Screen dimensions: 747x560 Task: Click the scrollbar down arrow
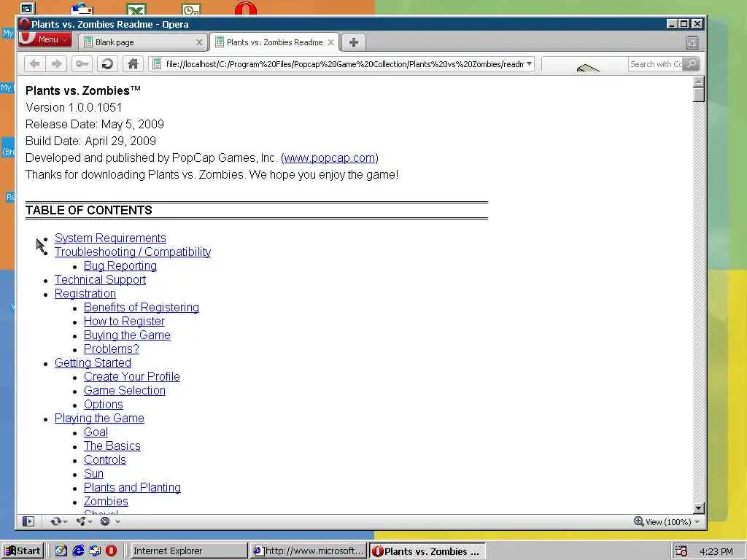click(x=698, y=507)
